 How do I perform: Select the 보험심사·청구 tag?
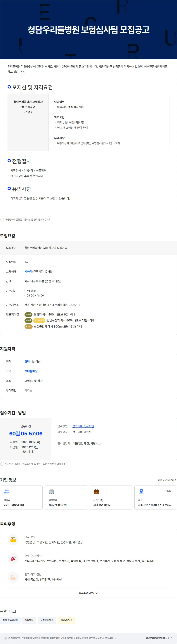[47, 620]
